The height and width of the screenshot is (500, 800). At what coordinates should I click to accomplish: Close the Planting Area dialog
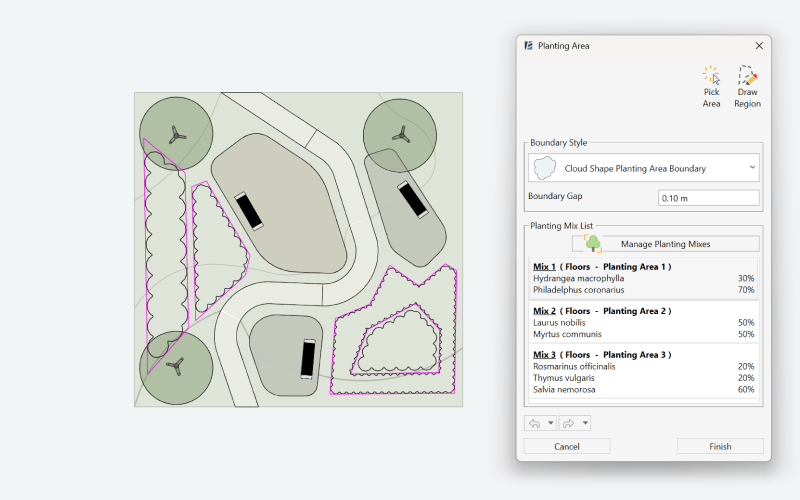[x=759, y=46]
